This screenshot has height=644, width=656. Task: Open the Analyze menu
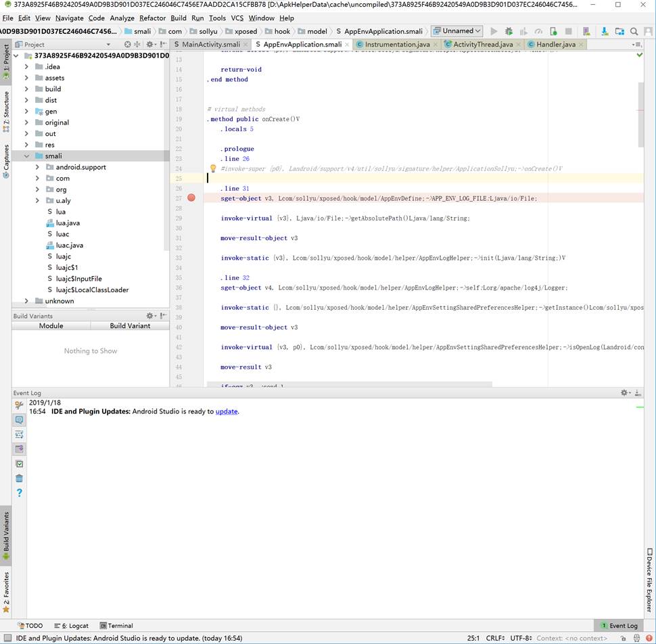(x=122, y=18)
